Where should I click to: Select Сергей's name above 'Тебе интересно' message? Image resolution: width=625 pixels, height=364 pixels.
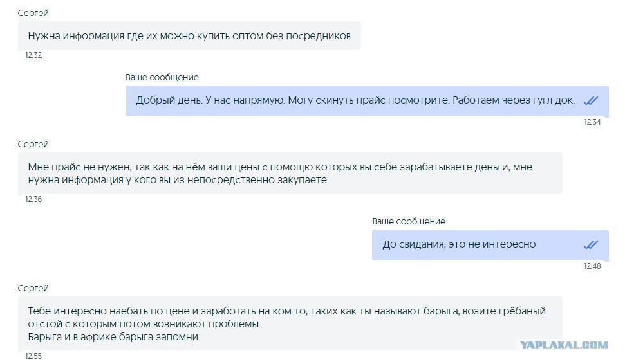click(x=33, y=288)
